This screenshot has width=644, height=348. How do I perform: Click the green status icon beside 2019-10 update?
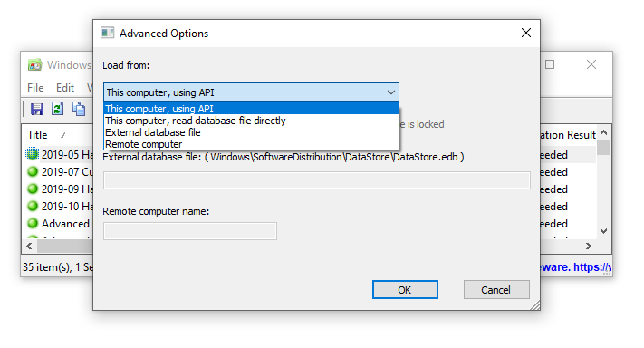[33, 206]
